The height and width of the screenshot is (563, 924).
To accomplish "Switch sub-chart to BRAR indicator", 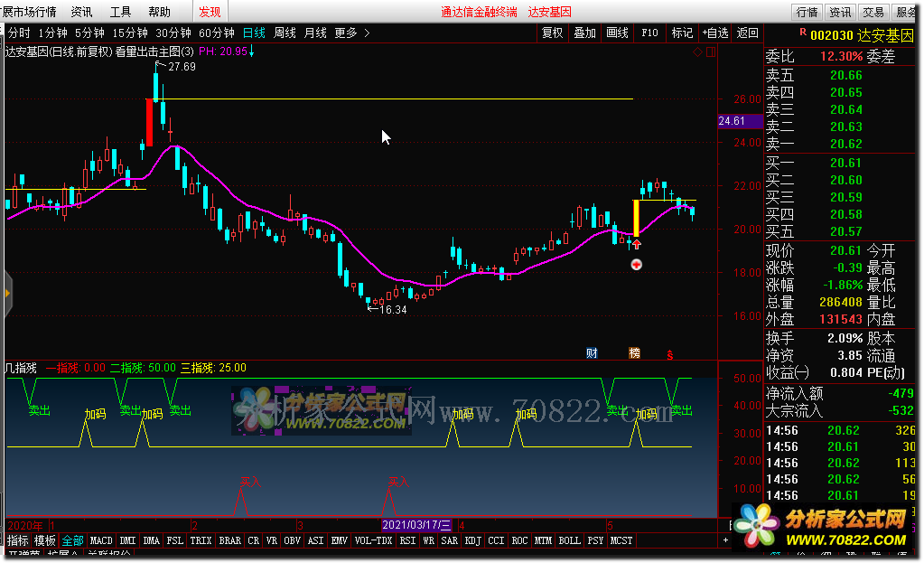I will (x=229, y=540).
